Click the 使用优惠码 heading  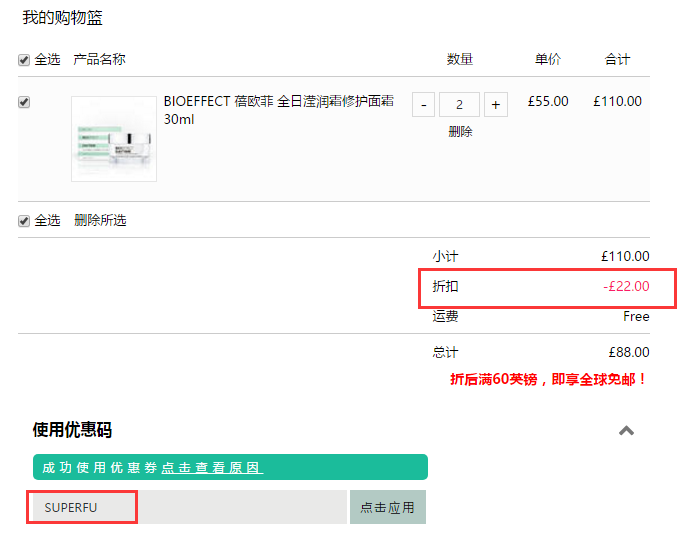pyautogui.click(x=72, y=430)
